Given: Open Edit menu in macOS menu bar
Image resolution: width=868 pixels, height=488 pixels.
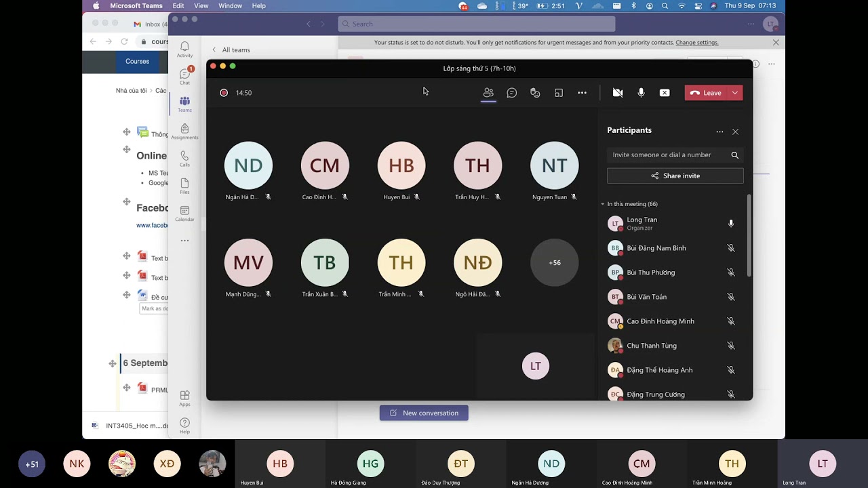Looking at the screenshot, I should [178, 5].
